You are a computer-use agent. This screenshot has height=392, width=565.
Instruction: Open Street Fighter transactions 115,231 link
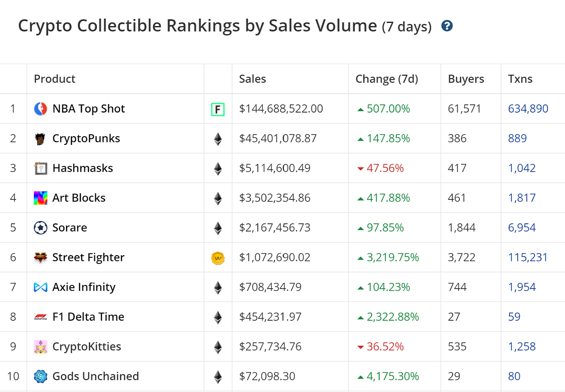(x=528, y=257)
